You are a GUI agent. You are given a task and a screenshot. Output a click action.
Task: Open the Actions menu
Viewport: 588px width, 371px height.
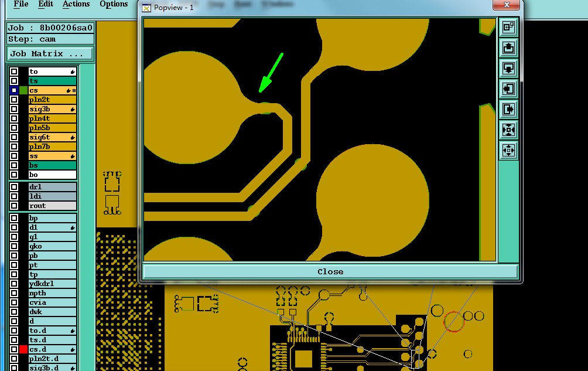pyautogui.click(x=76, y=4)
